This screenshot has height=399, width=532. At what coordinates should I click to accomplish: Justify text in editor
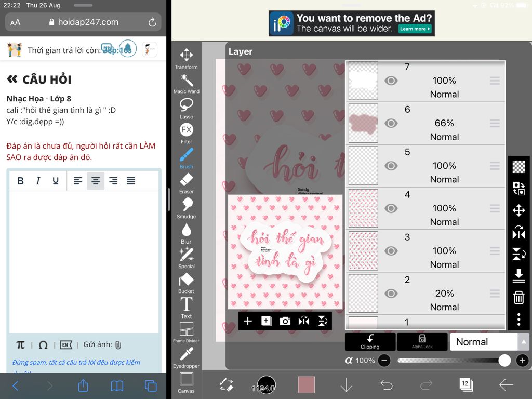pyautogui.click(x=131, y=181)
